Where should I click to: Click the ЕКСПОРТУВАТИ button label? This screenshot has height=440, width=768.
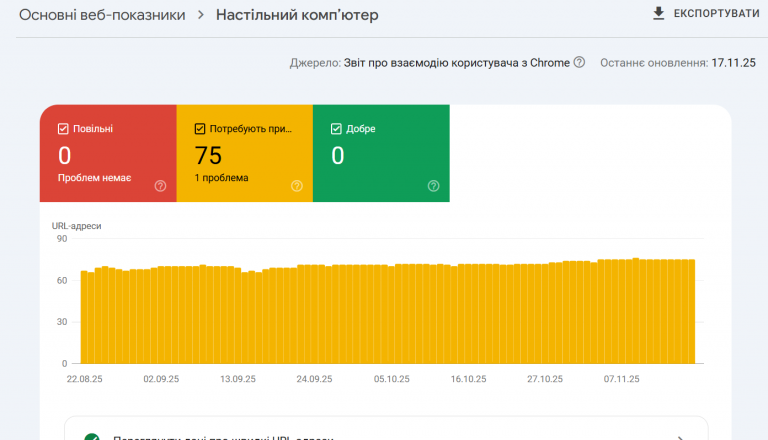(716, 14)
